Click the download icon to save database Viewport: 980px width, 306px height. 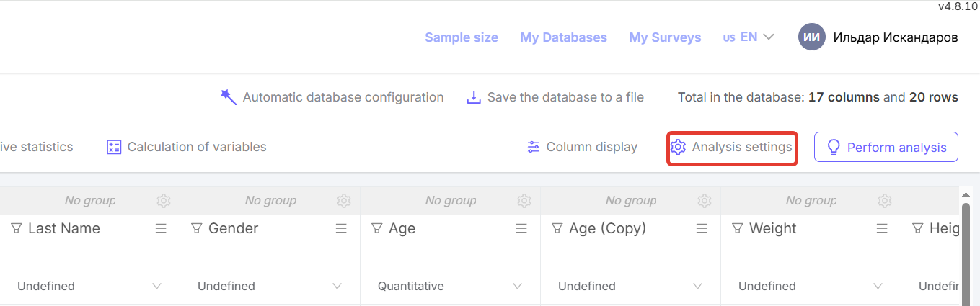474,97
